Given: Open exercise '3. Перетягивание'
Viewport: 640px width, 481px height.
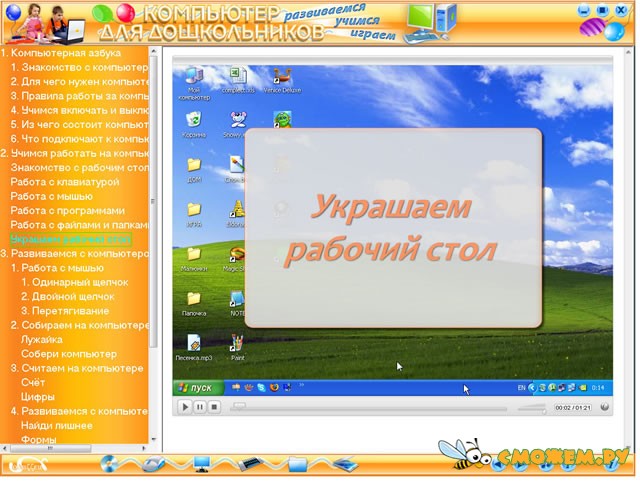Looking at the screenshot, I should [65, 311].
